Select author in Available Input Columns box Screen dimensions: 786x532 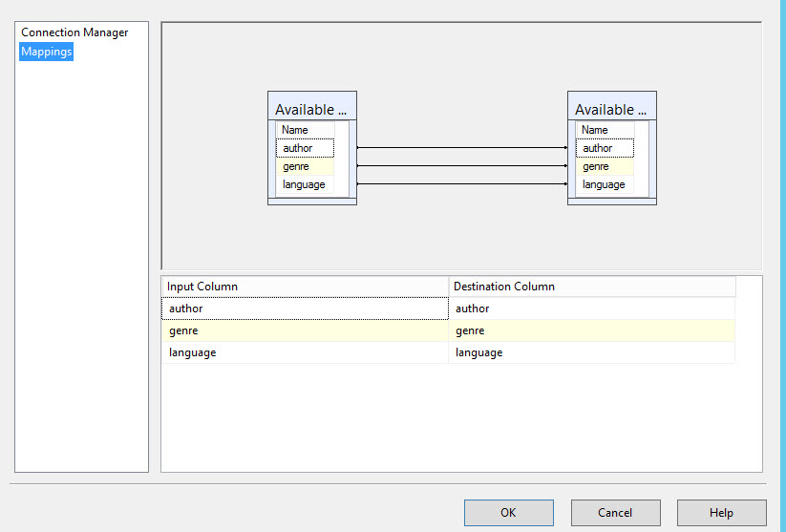305,148
